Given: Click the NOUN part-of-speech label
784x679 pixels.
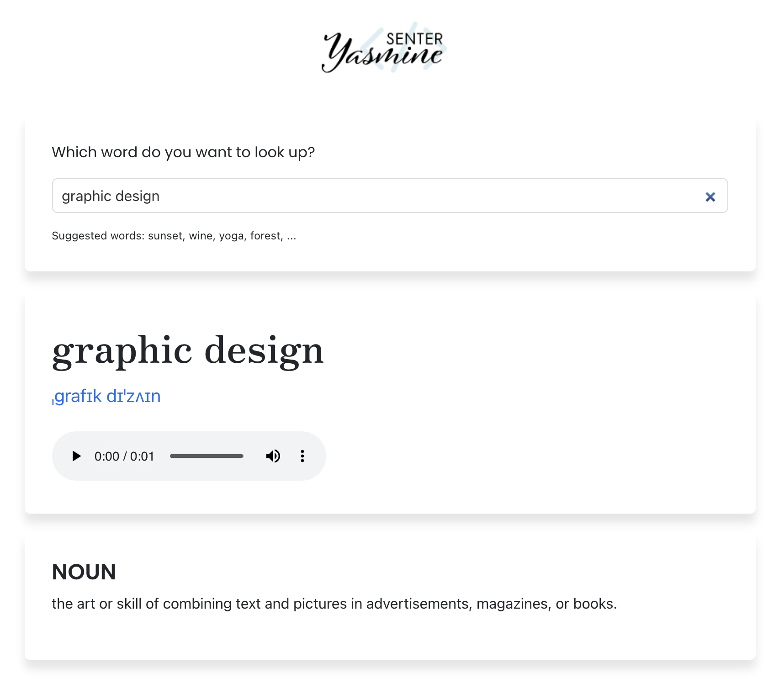Looking at the screenshot, I should tap(84, 572).
